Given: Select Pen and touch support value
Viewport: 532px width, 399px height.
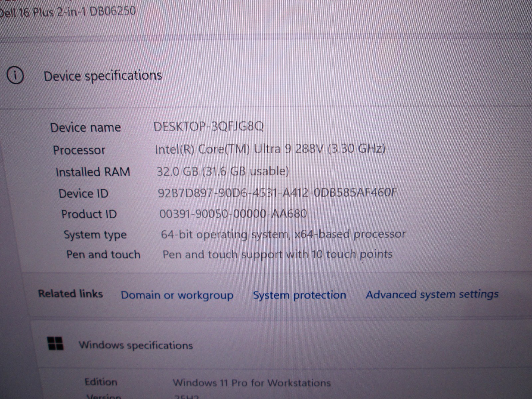Looking at the screenshot, I should 277,254.
